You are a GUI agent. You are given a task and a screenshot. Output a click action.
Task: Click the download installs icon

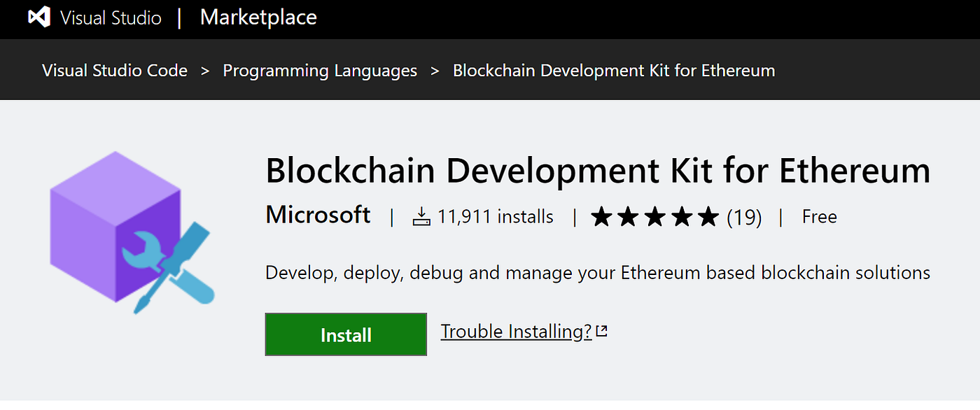coord(421,217)
